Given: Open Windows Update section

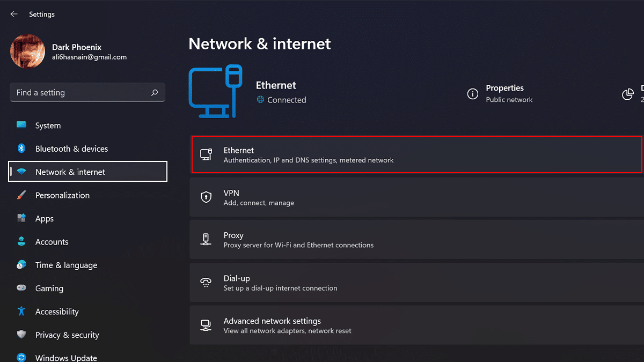Looking at the screenshot, I should pyautogui.click(x=66, y=358).
